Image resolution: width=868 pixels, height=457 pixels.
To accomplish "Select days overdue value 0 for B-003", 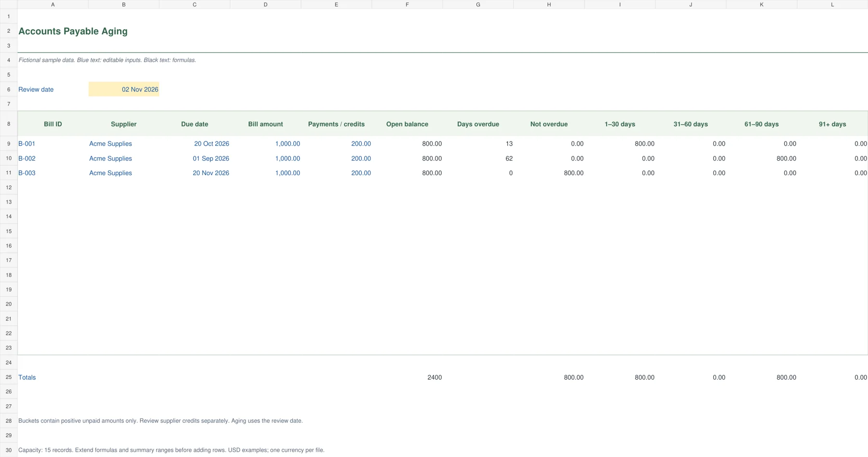I will click(x=478, y=173).
